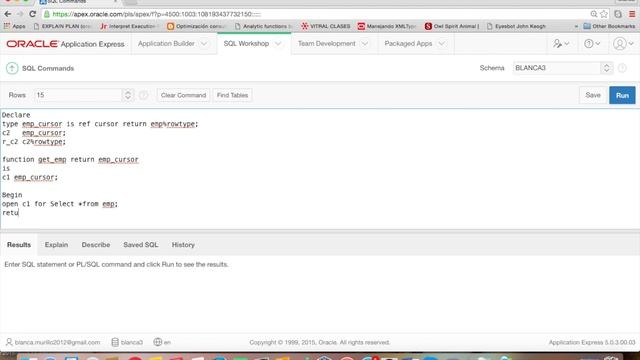The width and height of the screenshot is (640, 360).
Task: Show more bookmarks with the overflow chevron
Action: tap(576, 26)
